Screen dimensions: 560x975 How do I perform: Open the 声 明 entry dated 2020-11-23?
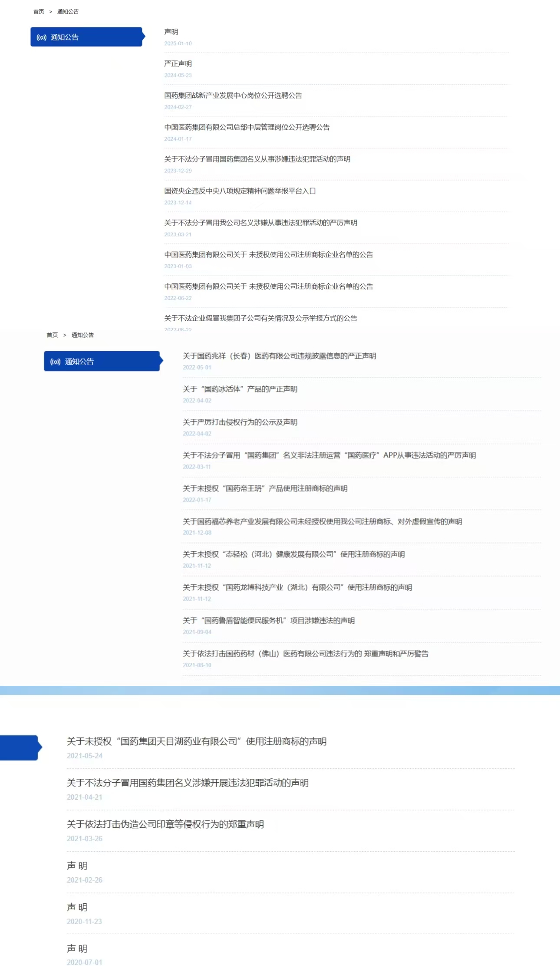coord(77,907)
